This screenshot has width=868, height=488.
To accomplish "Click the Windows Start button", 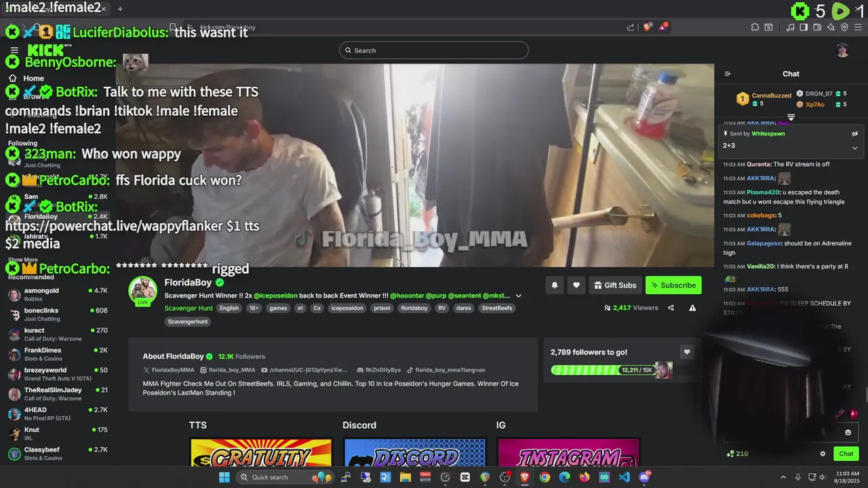I will tap(224, 477).
